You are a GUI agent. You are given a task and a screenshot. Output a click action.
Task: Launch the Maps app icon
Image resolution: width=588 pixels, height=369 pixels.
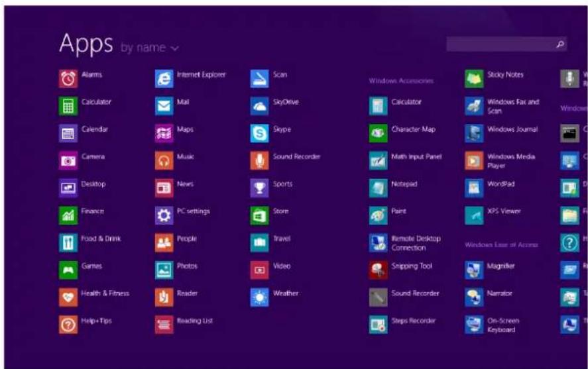pos(164,133)
